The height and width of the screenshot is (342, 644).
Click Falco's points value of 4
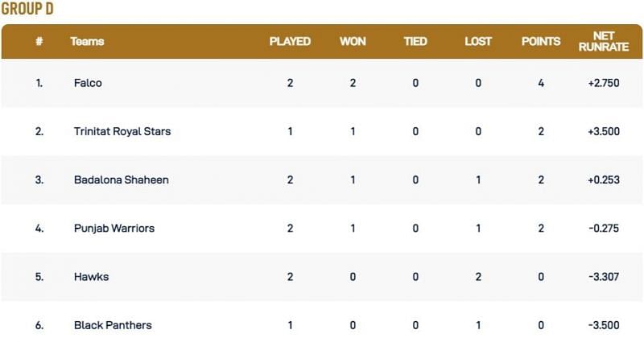pyautogui.click(x=541, y=83)
